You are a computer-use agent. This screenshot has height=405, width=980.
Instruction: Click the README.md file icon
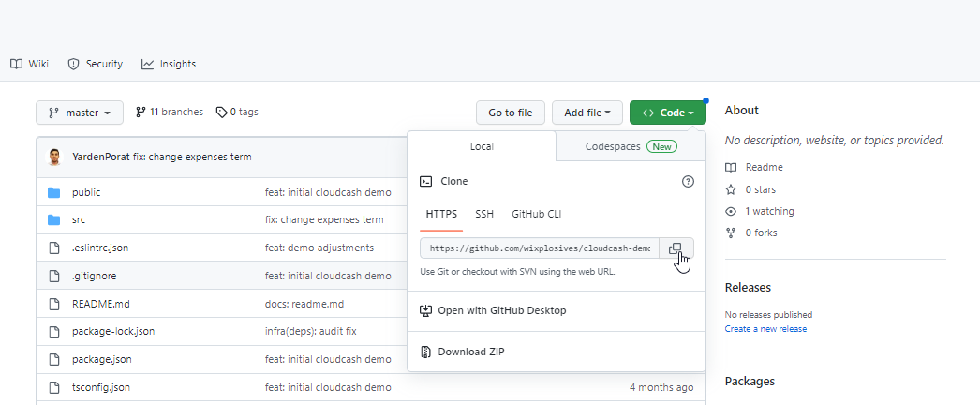[x=53, y=304]
